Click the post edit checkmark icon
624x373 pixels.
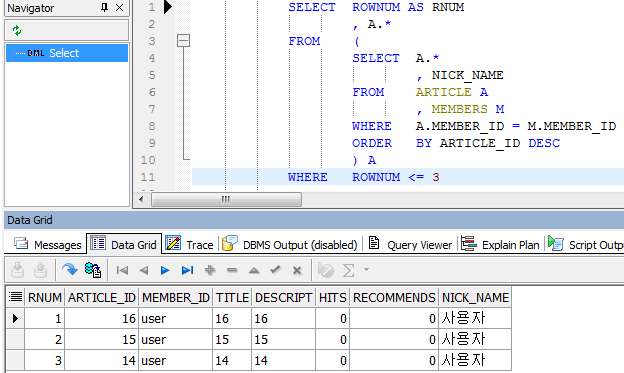tap(275, 270)
